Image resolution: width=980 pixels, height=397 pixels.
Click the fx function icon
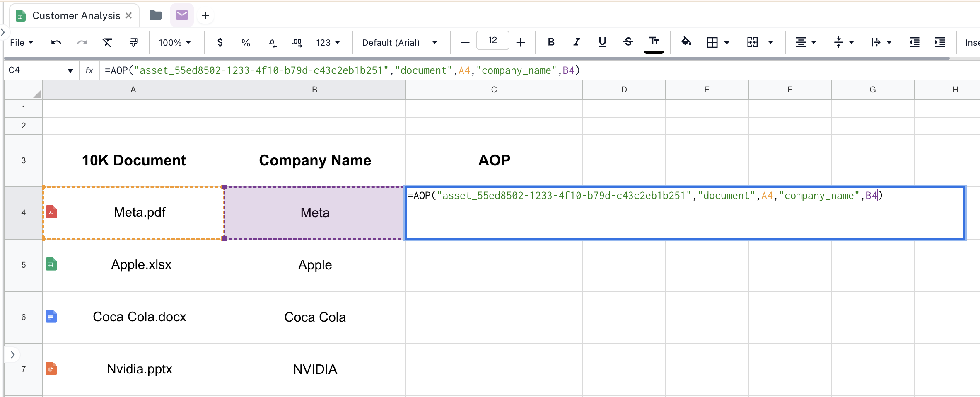pos(89,70)
